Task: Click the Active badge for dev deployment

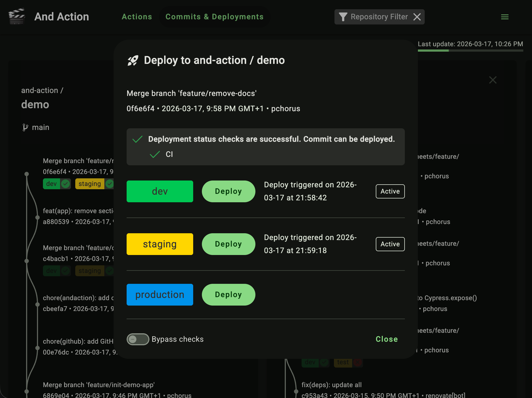Action: click(x=390, y=191)
